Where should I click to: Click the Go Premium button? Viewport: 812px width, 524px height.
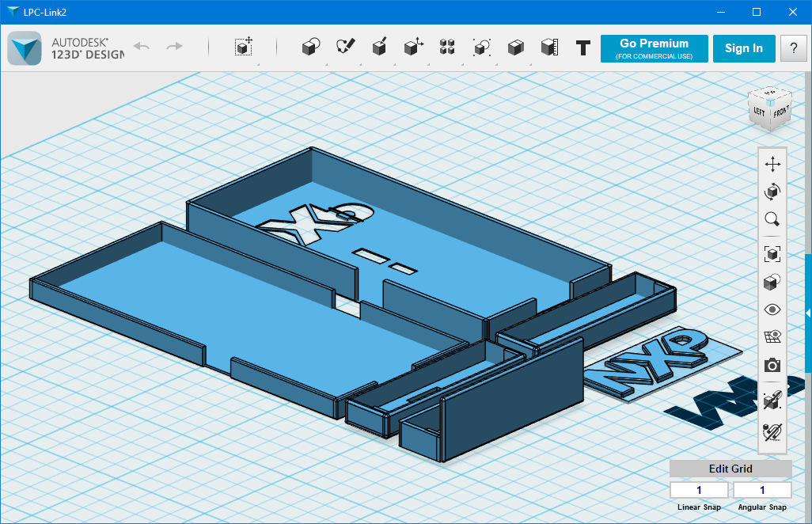(x=655, y=48)
